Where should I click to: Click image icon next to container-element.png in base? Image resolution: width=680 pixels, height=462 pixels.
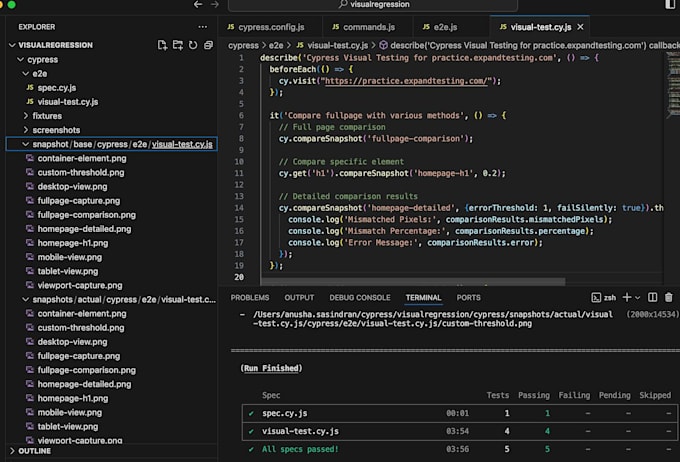(30, 158)
